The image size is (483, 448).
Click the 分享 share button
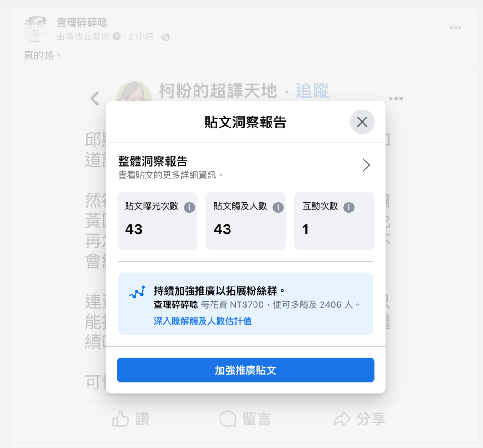pos(360,419)
